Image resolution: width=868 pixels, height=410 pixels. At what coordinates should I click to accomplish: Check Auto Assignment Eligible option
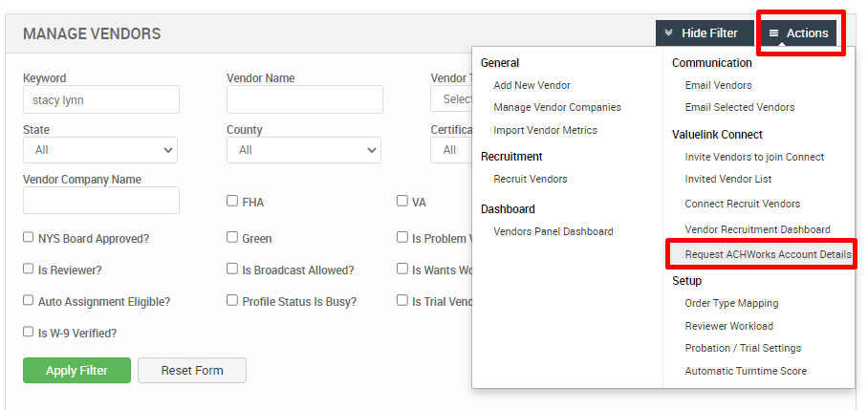click(x=29, y=301)
